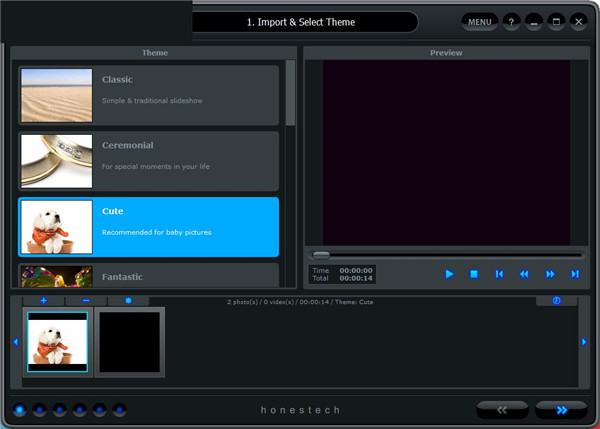Add media with the plus button

(x=43, y=300)
